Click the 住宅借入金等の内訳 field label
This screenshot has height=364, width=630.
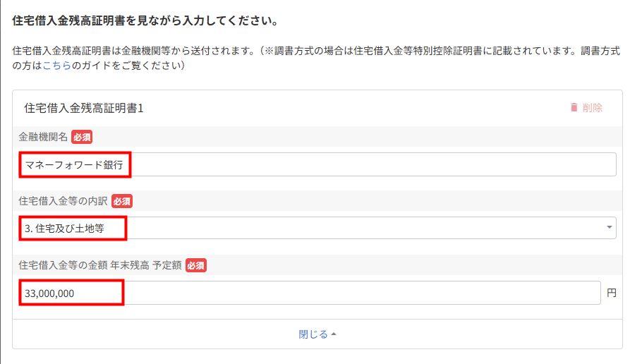(63, 201)
